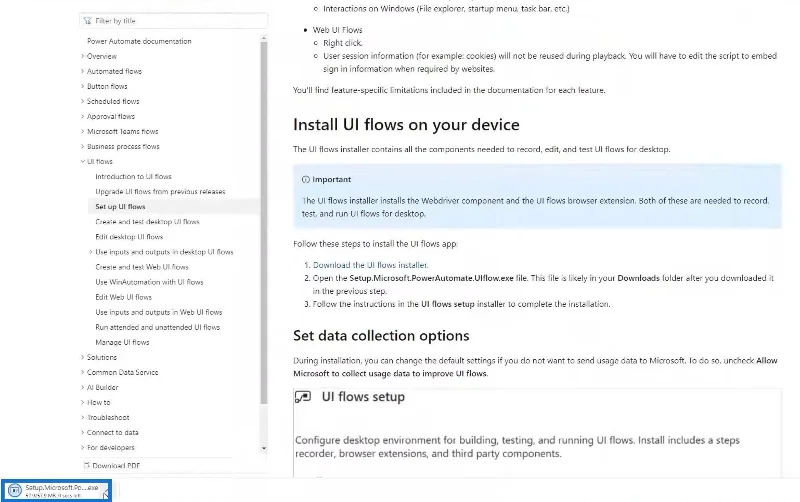Open Use WinAutomation with UI flows
The height and width of the screenshot is (502, 800).
[x=149, y=282]
